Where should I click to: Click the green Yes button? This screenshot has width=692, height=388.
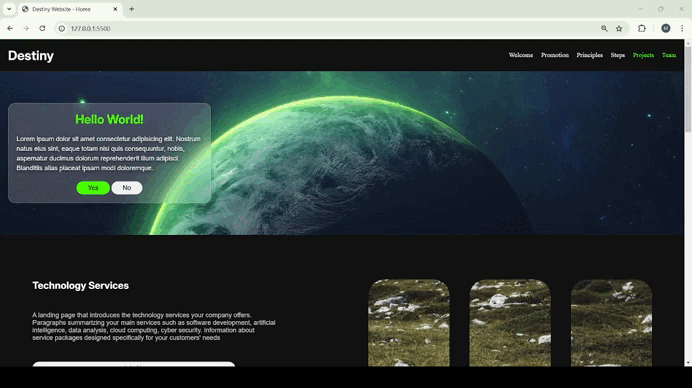(93, 188)
